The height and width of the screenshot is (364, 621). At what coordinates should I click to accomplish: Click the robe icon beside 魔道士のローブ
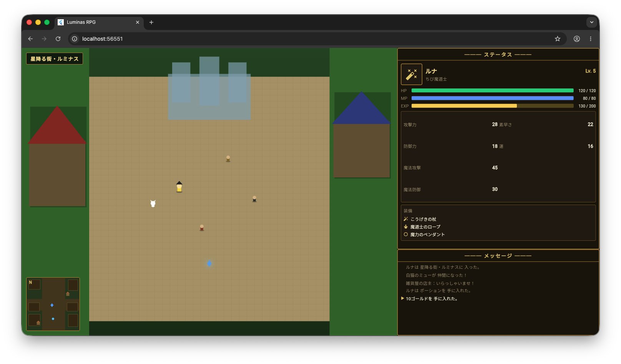[406, 227]
